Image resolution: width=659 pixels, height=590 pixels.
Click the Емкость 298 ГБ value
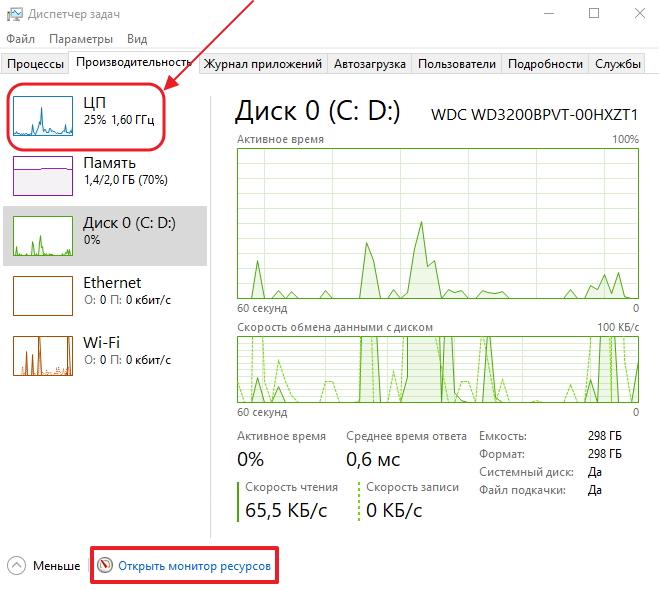coord(604,436)
